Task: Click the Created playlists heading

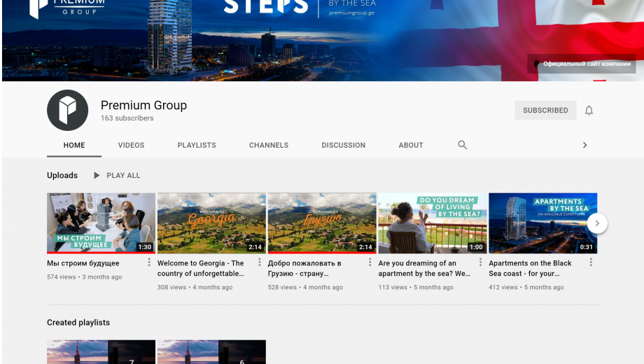Action: pyautogui.click(x=78, y=323)
